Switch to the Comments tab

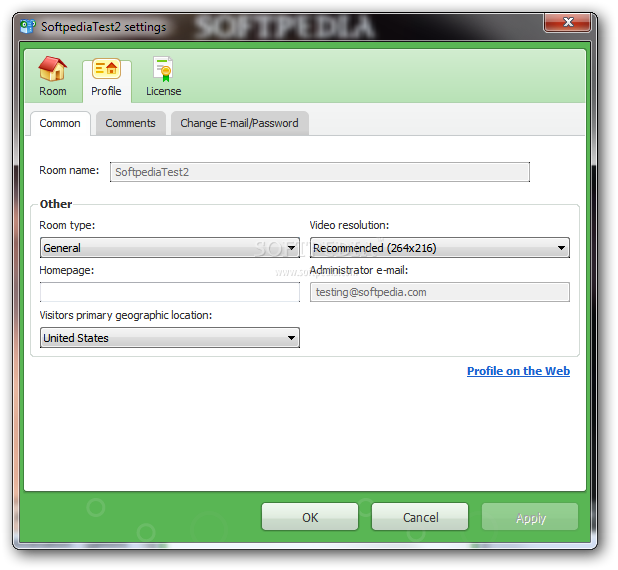pyautogui.click(x=130, y=123)
